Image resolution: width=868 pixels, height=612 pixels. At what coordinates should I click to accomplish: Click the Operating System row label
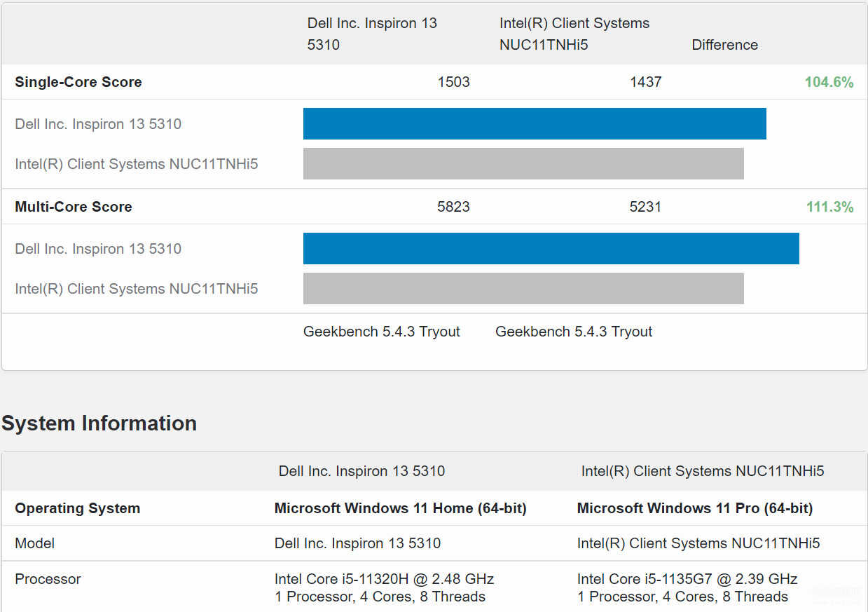pyautogui.click(x=77, y=508)
